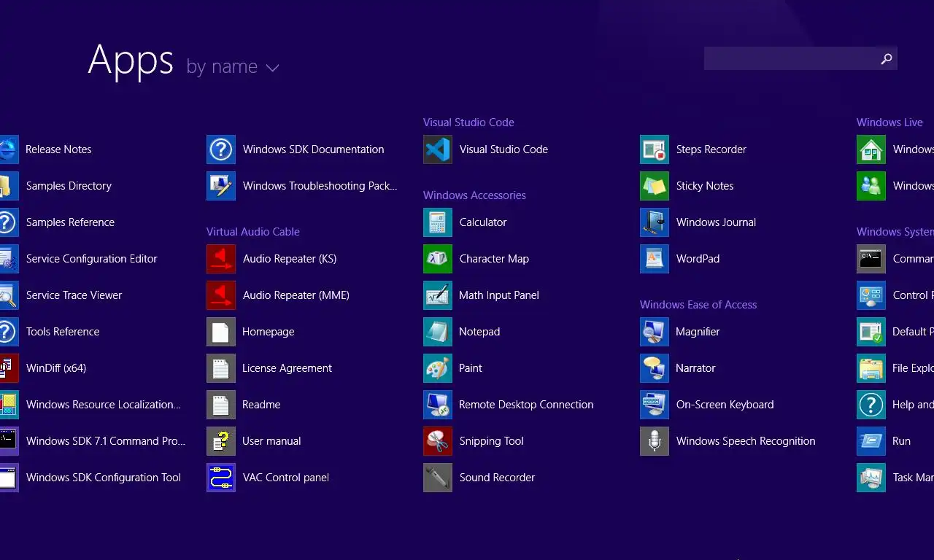Click the Tools Reference label

coord(63,332)
